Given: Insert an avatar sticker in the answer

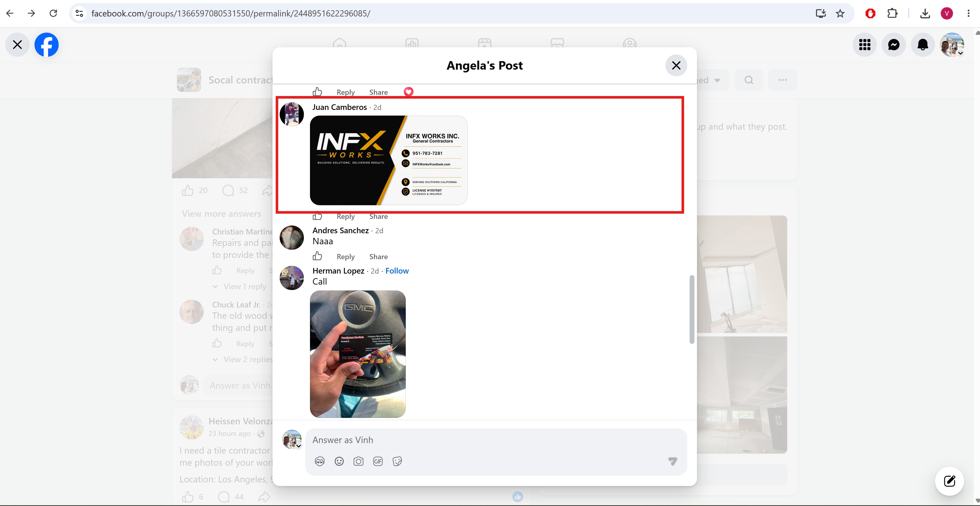Looking at the screenshot, I should click(319, 462).
